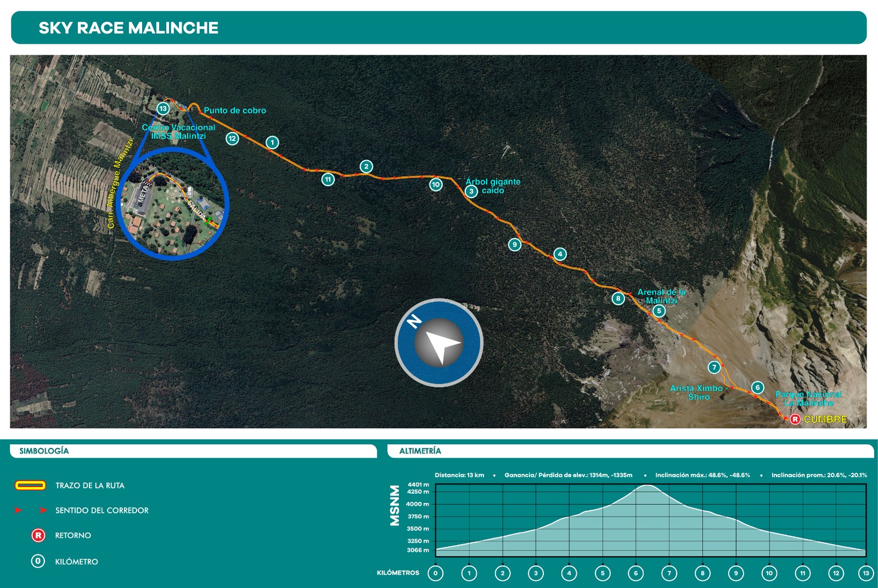
Task: Click the CUMBRE label on the map
Action: pyautogui.click(x=825, y=419)
